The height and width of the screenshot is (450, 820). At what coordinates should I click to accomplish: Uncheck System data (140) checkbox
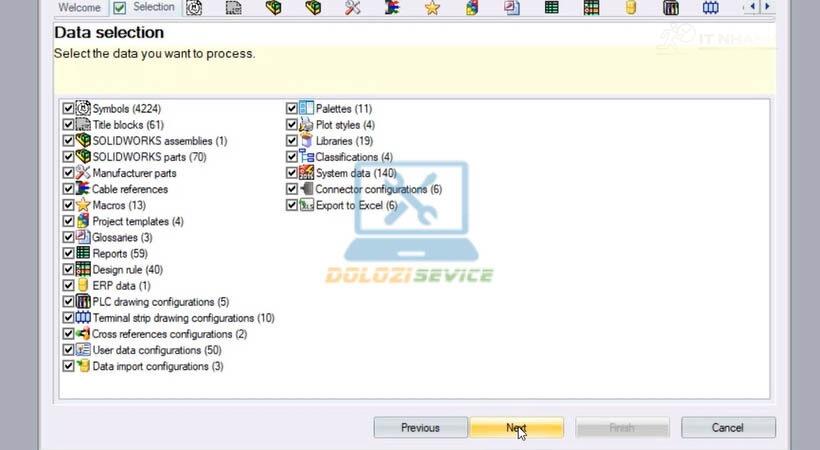(292, 173)
